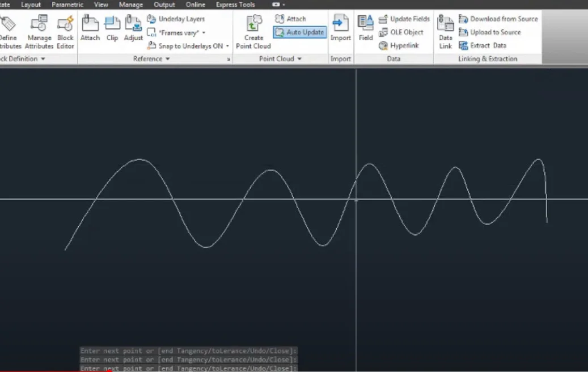Switch to the Online tab
Viewport: 588px width, 372px height.
(196, 5)
